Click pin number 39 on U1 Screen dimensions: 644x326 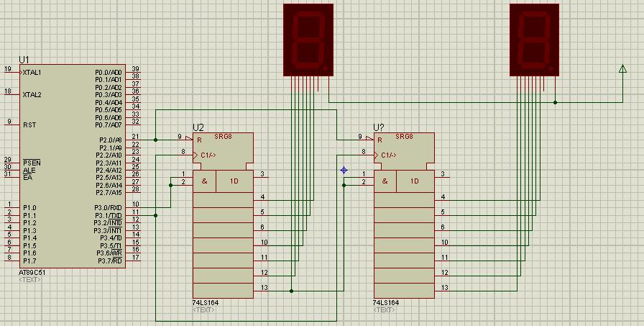coord(136,69)
